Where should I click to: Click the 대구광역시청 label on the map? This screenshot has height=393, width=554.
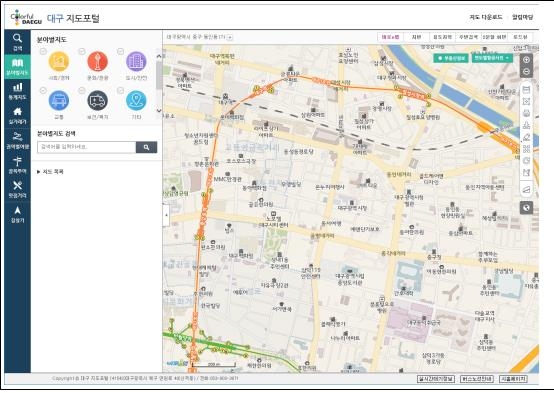pos(352,208)
